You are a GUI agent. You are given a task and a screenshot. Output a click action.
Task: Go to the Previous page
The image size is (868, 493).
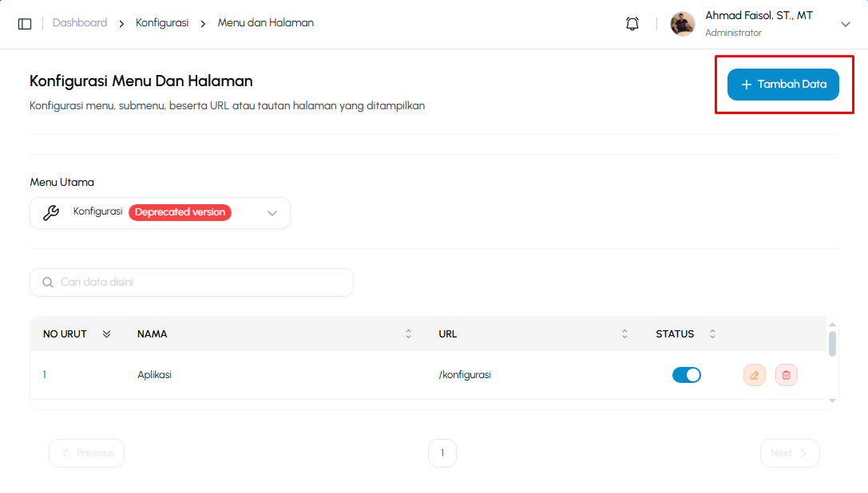pos(86,453)
